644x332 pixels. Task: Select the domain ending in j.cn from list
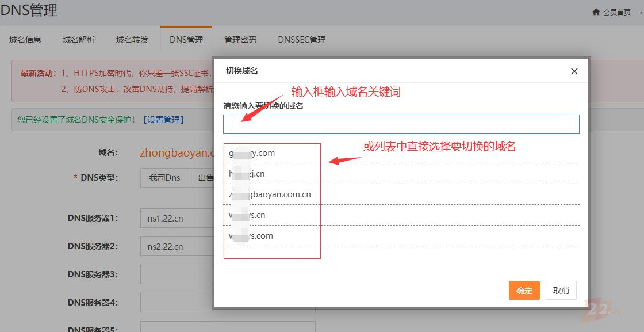(401, 174)
